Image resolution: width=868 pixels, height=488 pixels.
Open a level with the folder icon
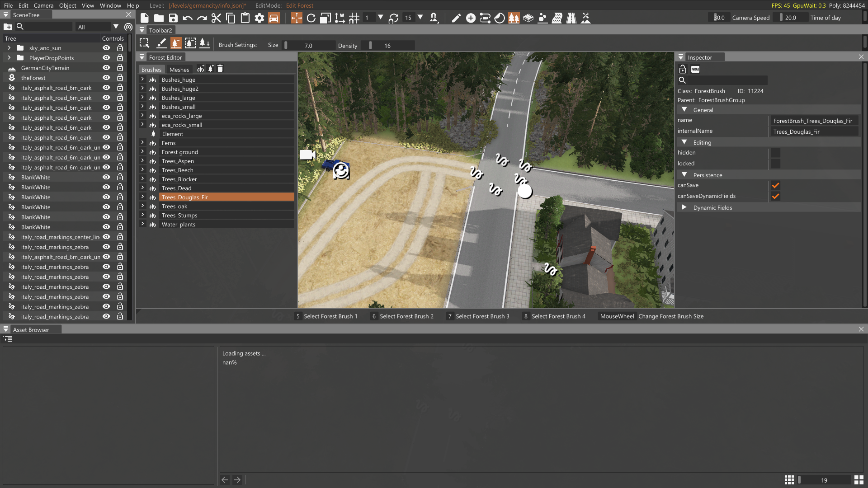pos(159,18)
